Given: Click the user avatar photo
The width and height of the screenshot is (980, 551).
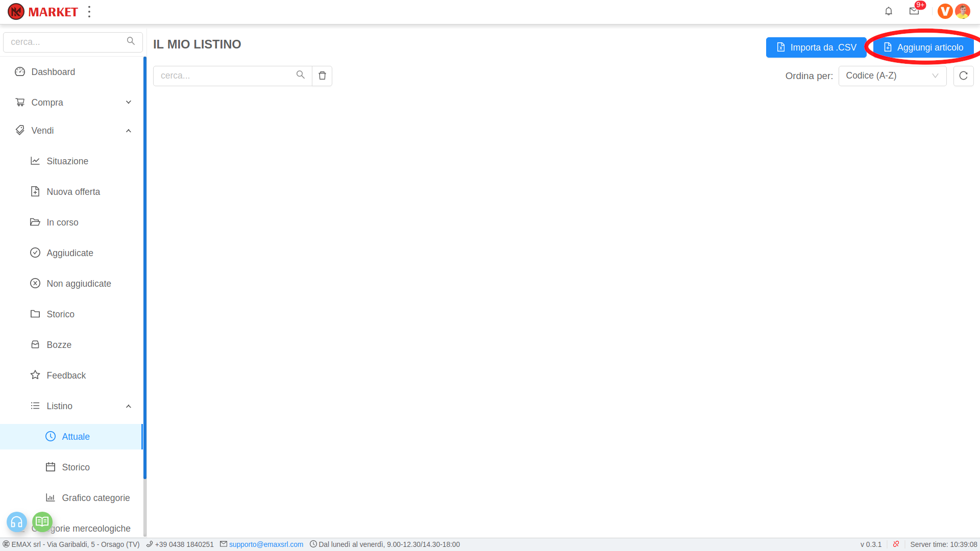Looking at the screenshot, I should pos(962,11).
